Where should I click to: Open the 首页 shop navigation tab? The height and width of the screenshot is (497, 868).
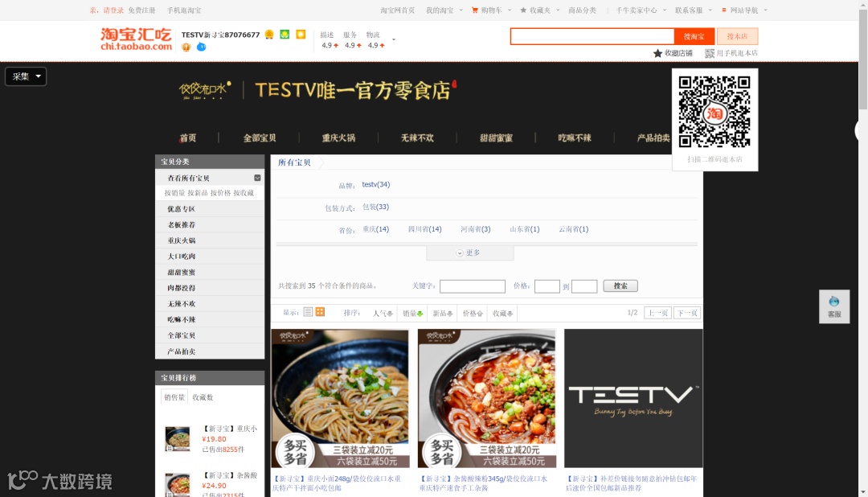(187, 138)
